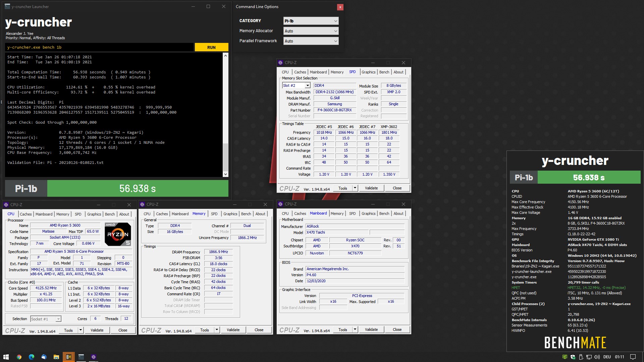Image resolution: width=644 pixels, height=362 pixels.
Task: Open the Caches tab in the CPU tab CPU-Z window
Action: click(25, 214)
